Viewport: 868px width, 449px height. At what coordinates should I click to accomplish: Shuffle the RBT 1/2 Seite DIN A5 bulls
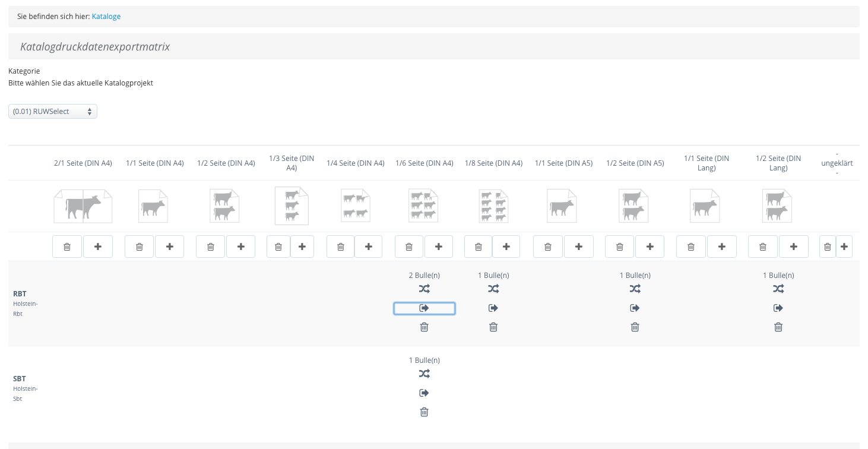(x=635, y=289)
